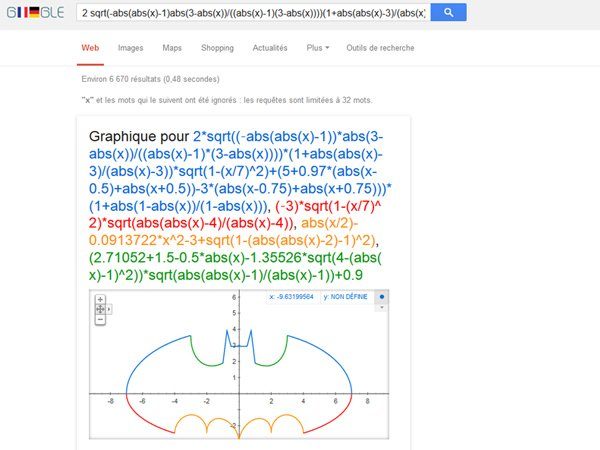Screen dimensions: 600x450
Task: Open the Actualités tab
Action: (x=270, y=48)
